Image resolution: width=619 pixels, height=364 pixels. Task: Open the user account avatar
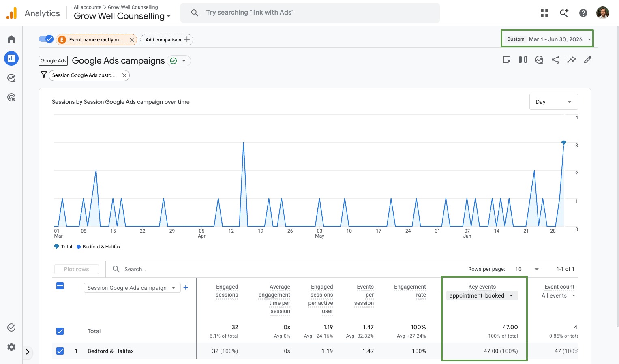[603, 13]
